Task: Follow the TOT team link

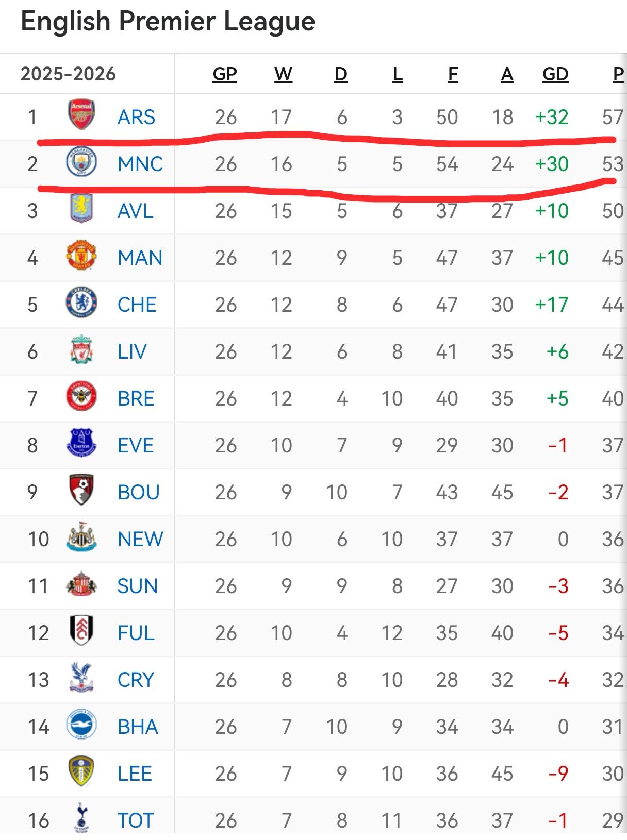Action: click(136, 820)
